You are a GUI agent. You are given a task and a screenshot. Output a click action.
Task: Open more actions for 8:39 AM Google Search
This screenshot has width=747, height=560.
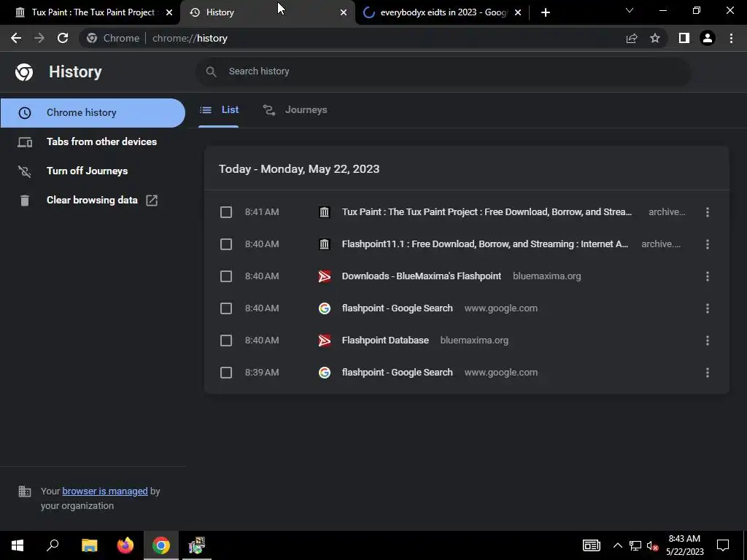[x=708, y=373]
